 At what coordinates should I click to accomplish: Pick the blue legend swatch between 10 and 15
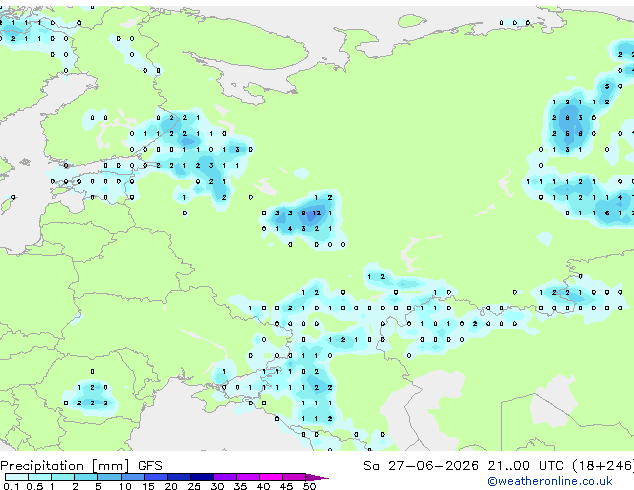[133, 477]
